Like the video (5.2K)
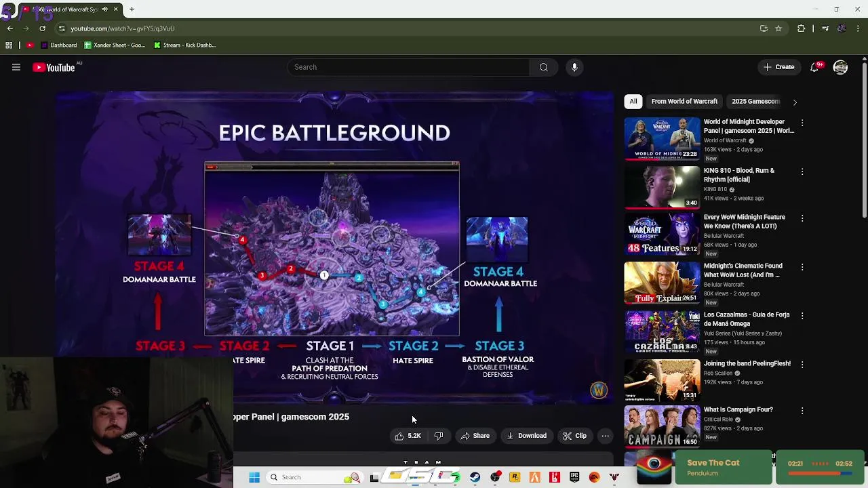Viewport: 868px width, 488px height. tap(408, 436)
